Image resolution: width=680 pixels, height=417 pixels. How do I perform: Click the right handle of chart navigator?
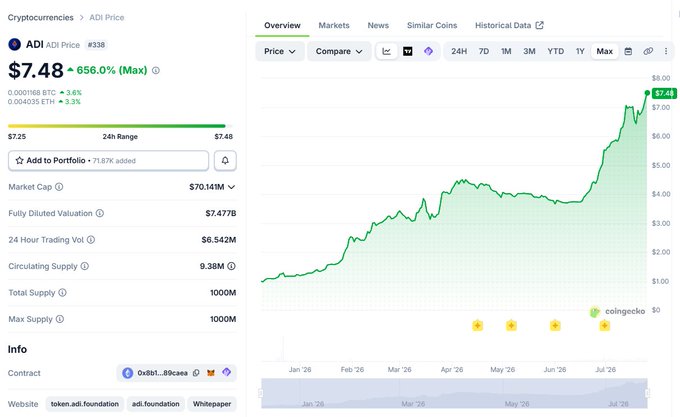[x=647, y=393]
